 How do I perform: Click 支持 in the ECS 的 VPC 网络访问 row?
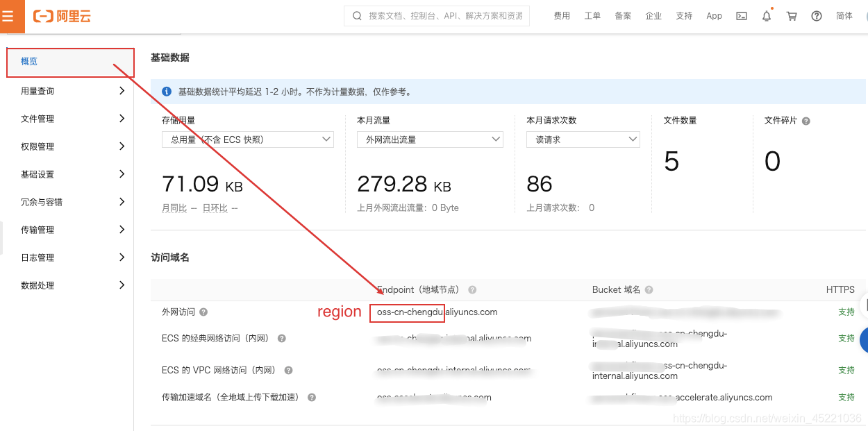tap(846, 371)
